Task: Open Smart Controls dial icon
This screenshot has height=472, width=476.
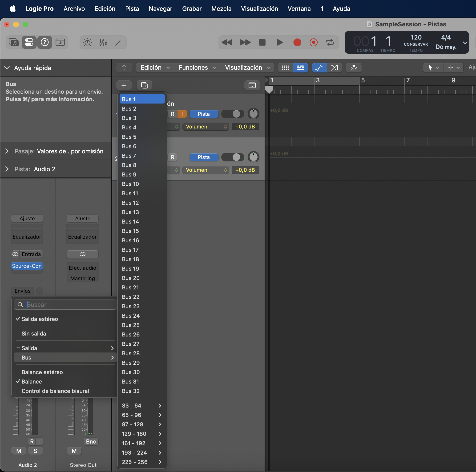Action: pos(88,42)
